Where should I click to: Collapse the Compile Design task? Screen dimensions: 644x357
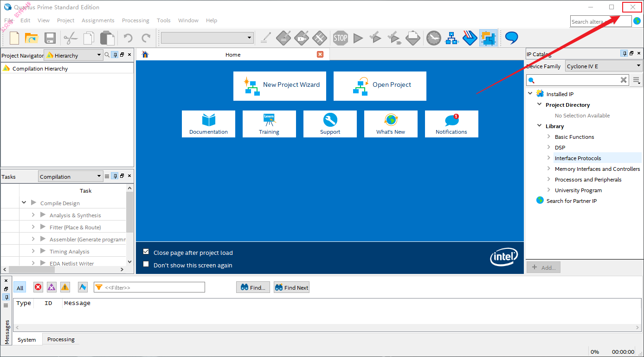coord(24,203)
